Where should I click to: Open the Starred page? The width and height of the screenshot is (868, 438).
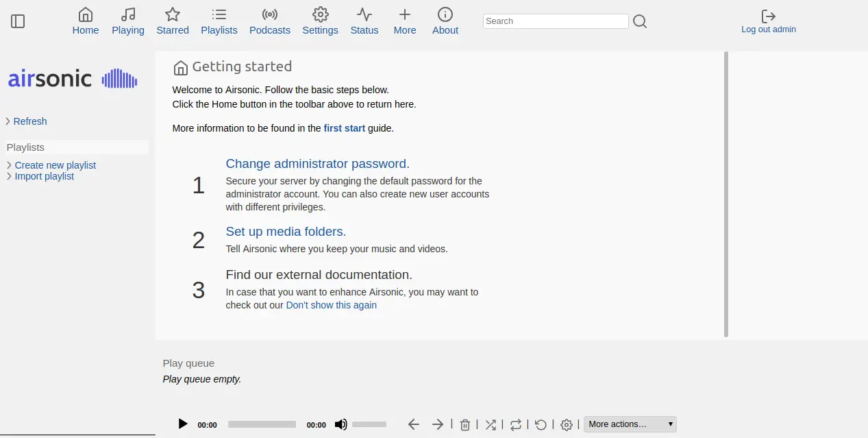tap(173, 21)
